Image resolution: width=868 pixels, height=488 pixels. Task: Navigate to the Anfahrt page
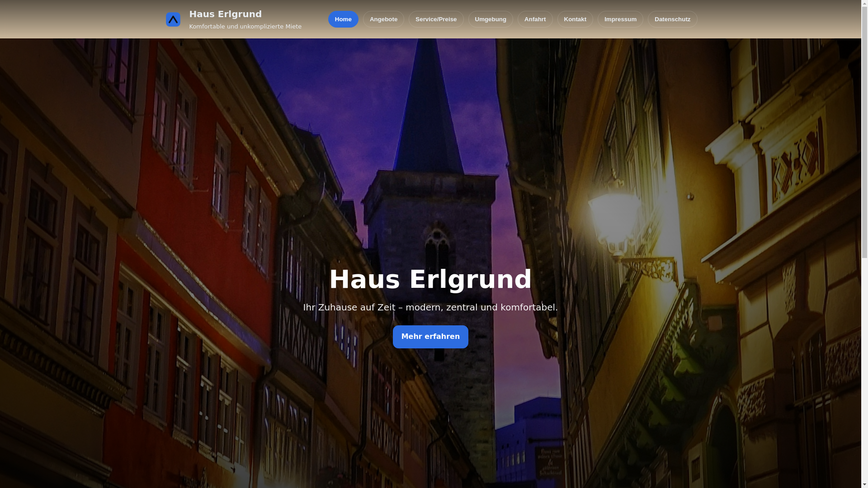click(535, 19)
